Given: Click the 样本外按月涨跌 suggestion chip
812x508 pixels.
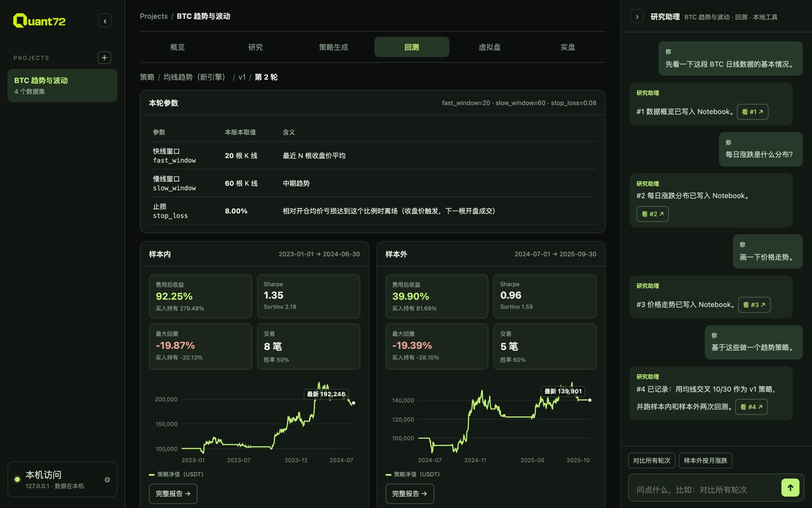Looking at the screenshot, I should tap(705, 460).
